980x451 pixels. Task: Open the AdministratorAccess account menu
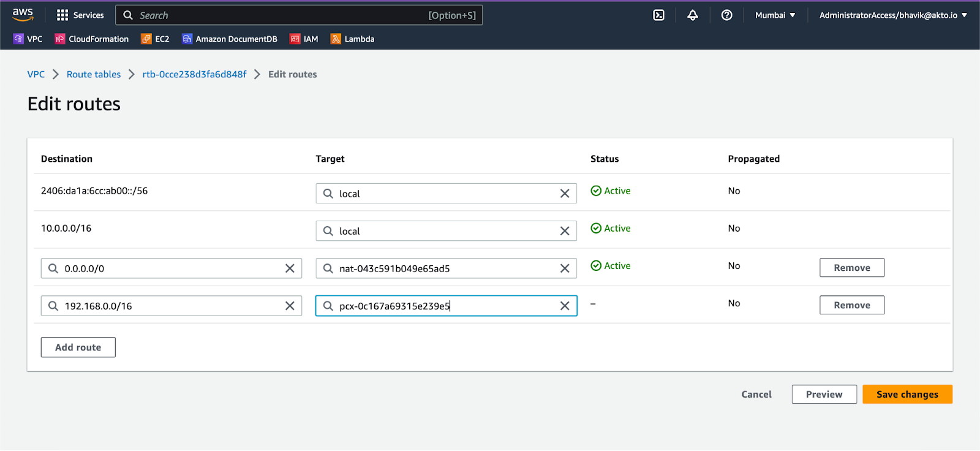click(892, 15)
